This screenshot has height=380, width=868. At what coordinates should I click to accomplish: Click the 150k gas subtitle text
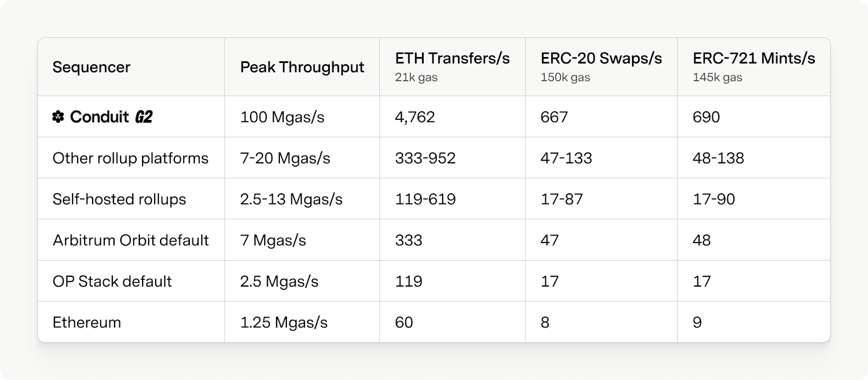[565, 78]
